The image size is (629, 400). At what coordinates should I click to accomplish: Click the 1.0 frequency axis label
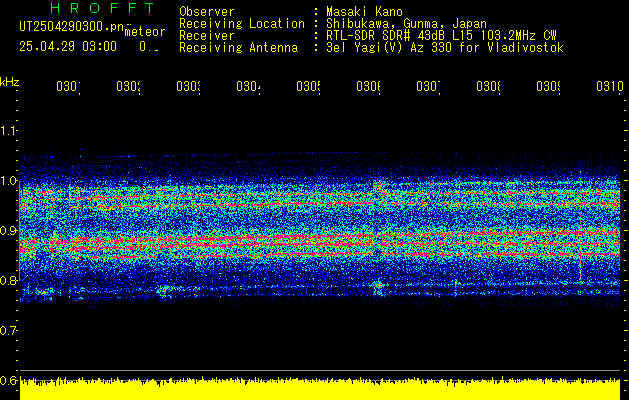(x=8, y=181)
